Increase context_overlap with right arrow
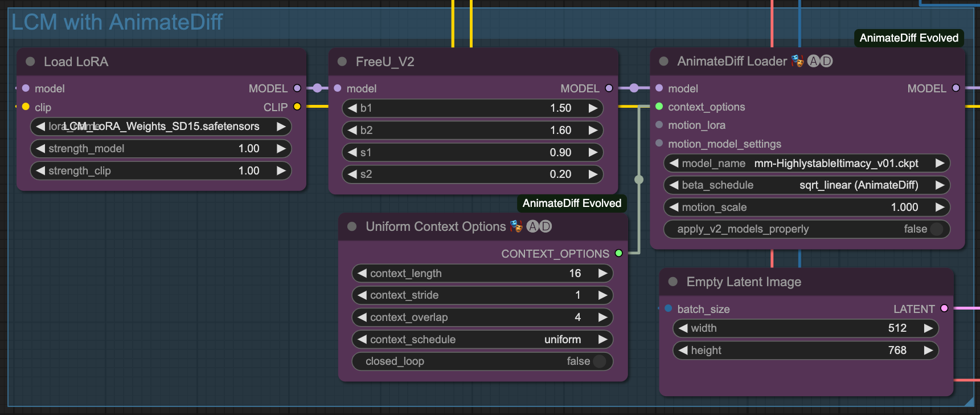Screen dimensions: 980x415 [602, 318]
